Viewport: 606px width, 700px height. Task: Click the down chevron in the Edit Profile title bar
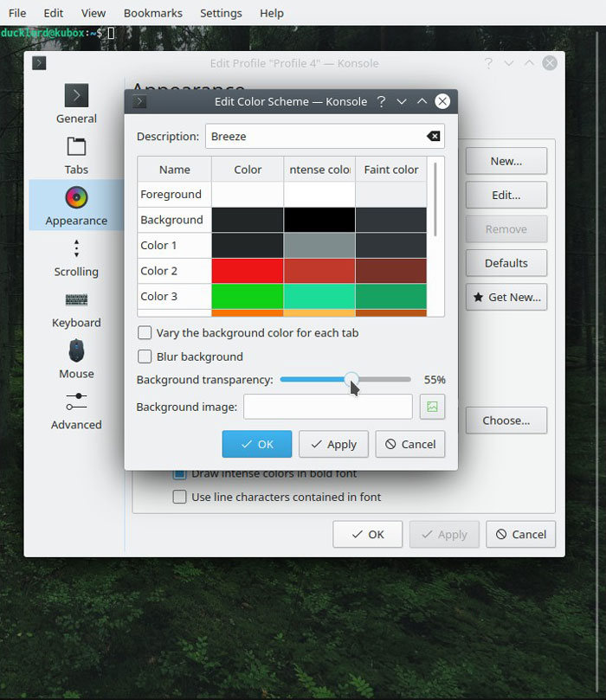[x=509, y=63]
